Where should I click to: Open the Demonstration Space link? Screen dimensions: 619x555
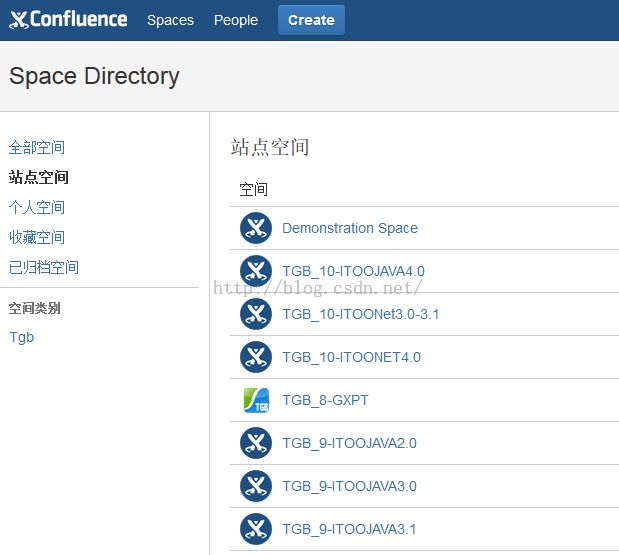pos(350,228)
